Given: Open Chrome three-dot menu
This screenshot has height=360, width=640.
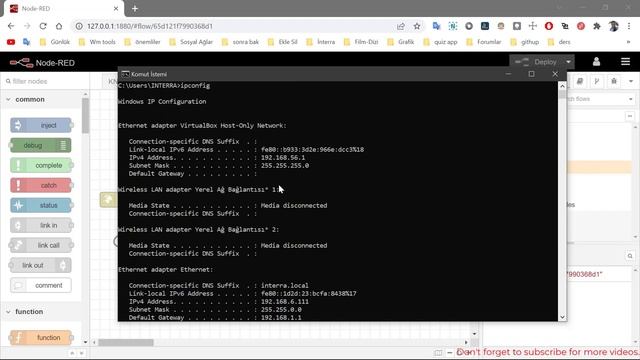Looking at the screenshot, I should [x=629, y=26].
